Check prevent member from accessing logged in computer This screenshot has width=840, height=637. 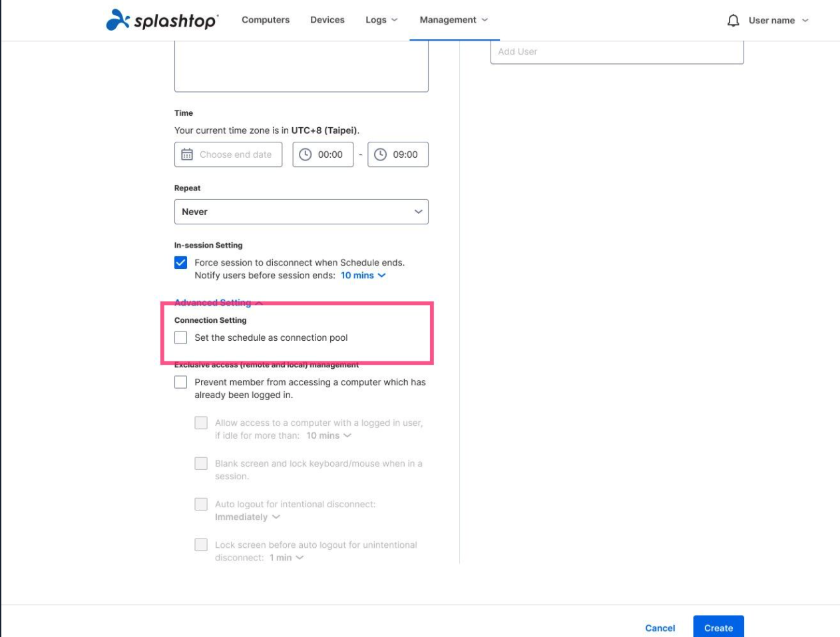coord(180,382)
